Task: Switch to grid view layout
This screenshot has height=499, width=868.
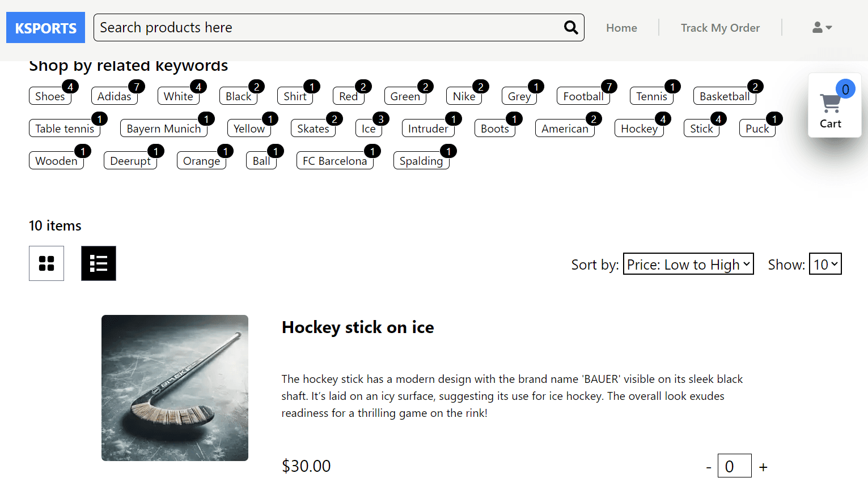Action: 46,263
